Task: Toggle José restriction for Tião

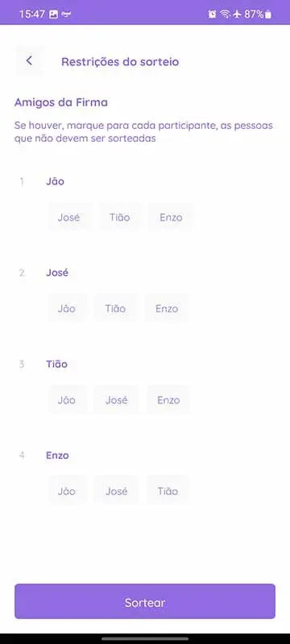Action: tap(116, 400)
